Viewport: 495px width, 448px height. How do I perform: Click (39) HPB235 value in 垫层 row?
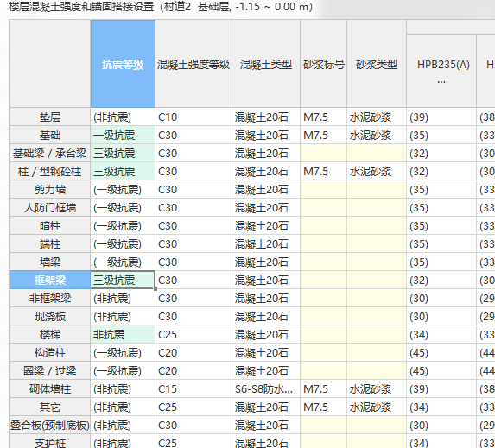441,117
